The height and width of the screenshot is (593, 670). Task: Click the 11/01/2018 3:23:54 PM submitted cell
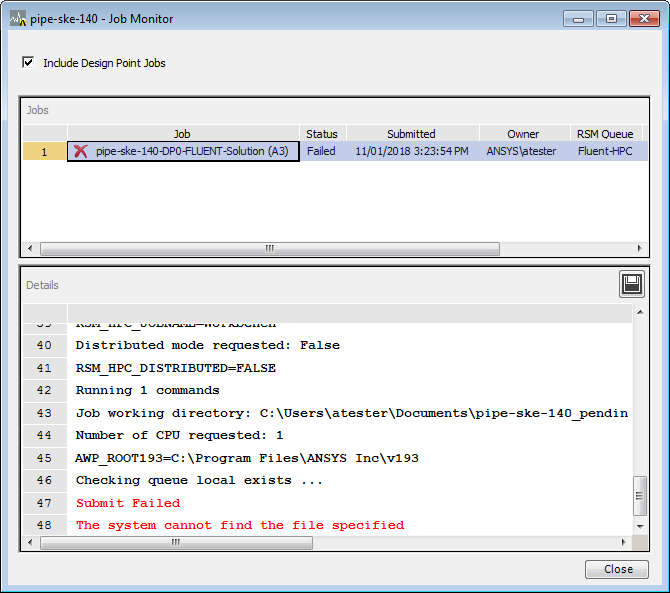412,151
